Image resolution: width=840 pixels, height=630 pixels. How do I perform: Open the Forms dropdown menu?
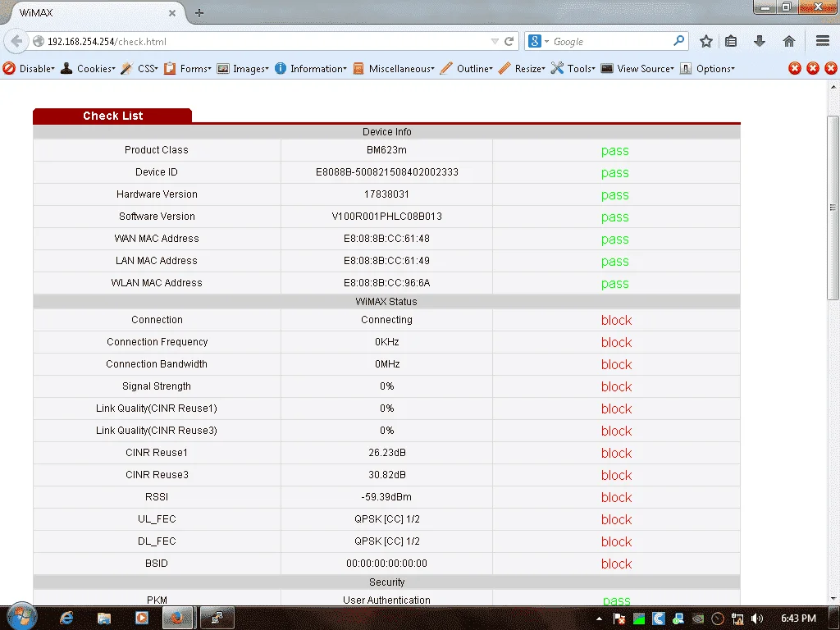pos(188,69)
